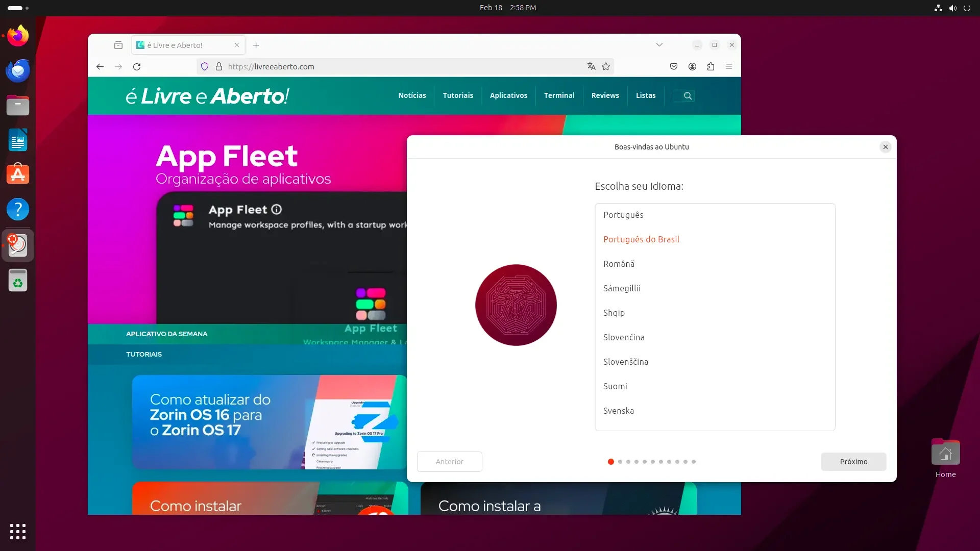Click the website search magnifier icon
The image size is (980, 551).
click(688, 96)
